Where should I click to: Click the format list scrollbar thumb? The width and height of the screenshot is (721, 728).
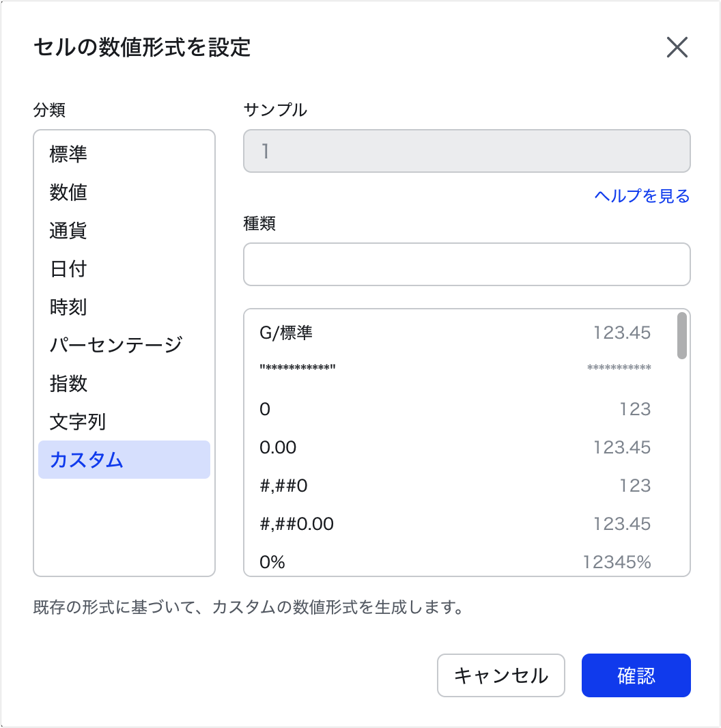click(681, 335)
